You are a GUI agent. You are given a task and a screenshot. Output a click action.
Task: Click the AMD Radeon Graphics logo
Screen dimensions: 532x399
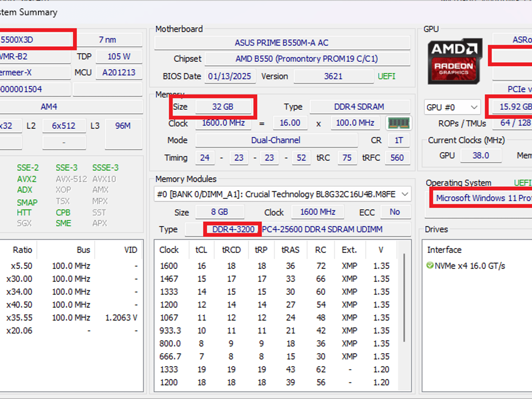coord(455,62)
